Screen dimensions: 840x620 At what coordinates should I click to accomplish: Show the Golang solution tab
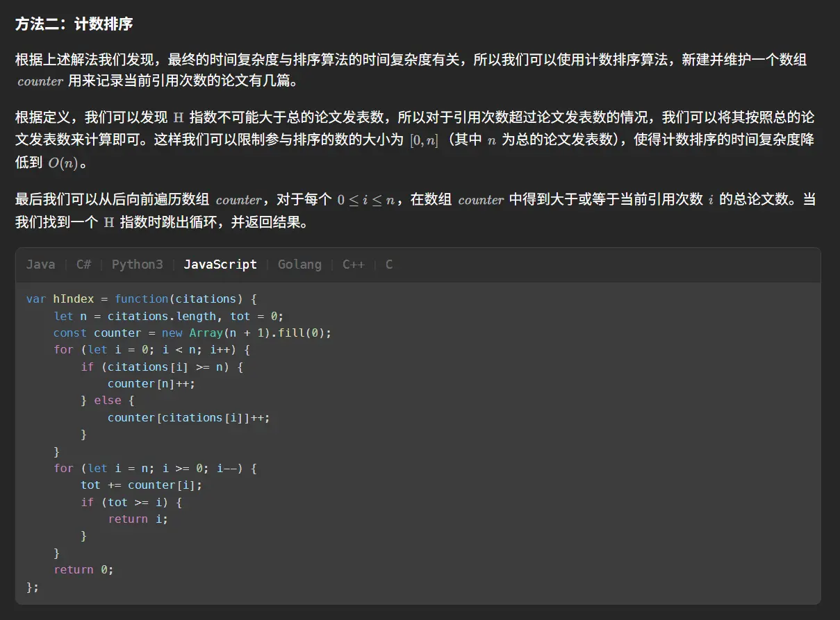299,265
